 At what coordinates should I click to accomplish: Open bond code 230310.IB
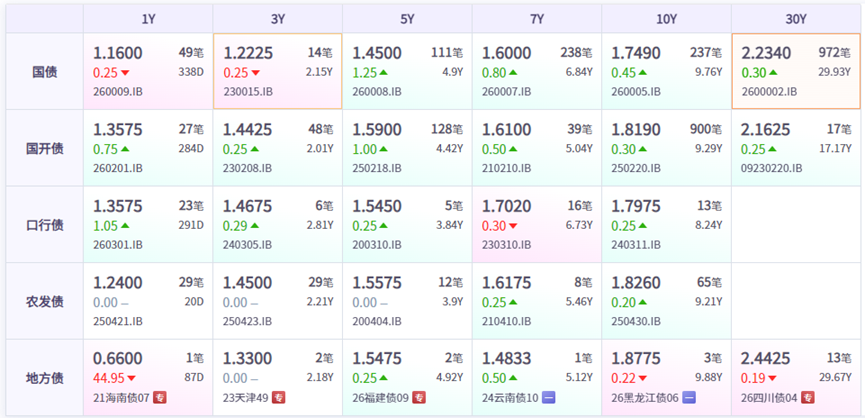(506, 245)
